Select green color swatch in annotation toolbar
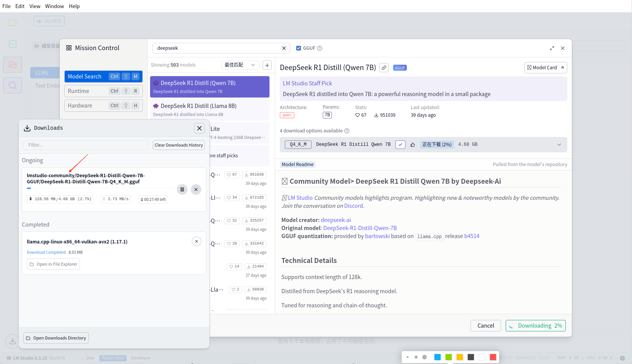 pyautogui.click(x=449, y=357)
